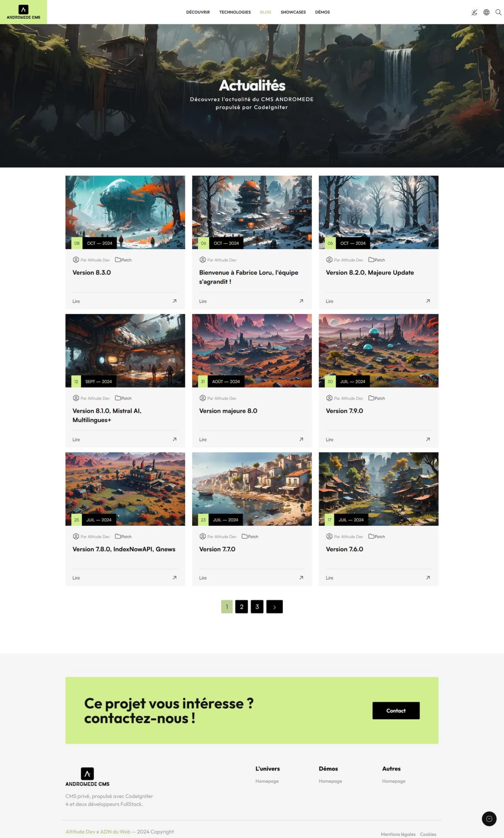This screenshot has width=504, height=838.
Task: Open the Technologies menu item
Action: [235, 12]
